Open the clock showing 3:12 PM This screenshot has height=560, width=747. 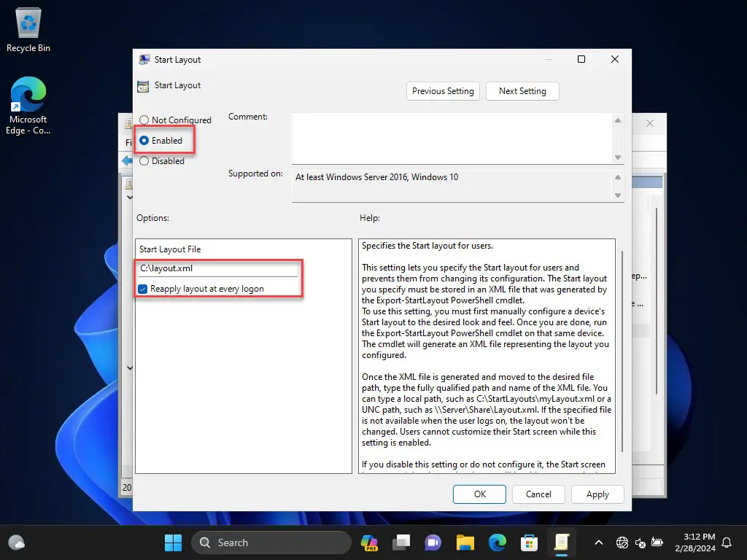pos(694,542)
